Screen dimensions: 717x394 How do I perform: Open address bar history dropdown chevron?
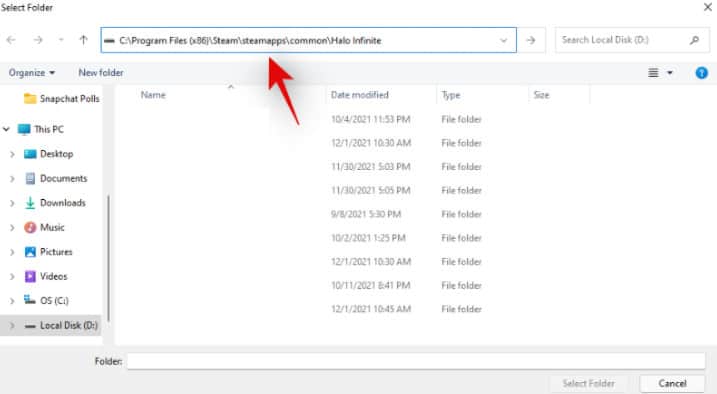(x=503, y=40)
